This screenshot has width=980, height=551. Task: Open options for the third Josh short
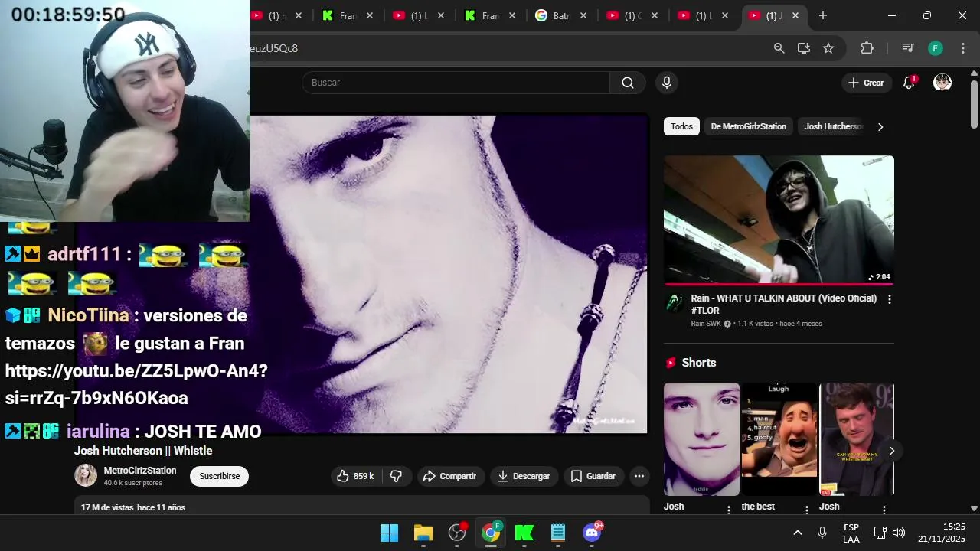[x=884, y=510]
